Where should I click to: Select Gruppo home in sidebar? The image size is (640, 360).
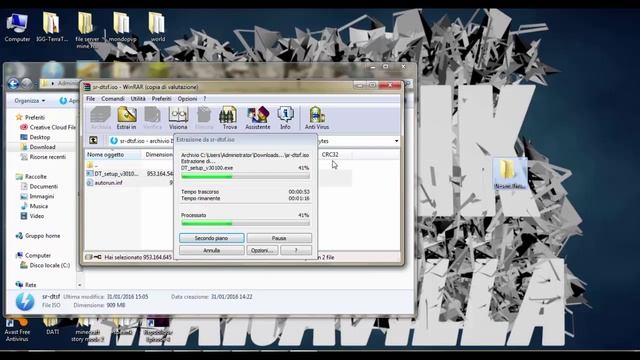38,236
